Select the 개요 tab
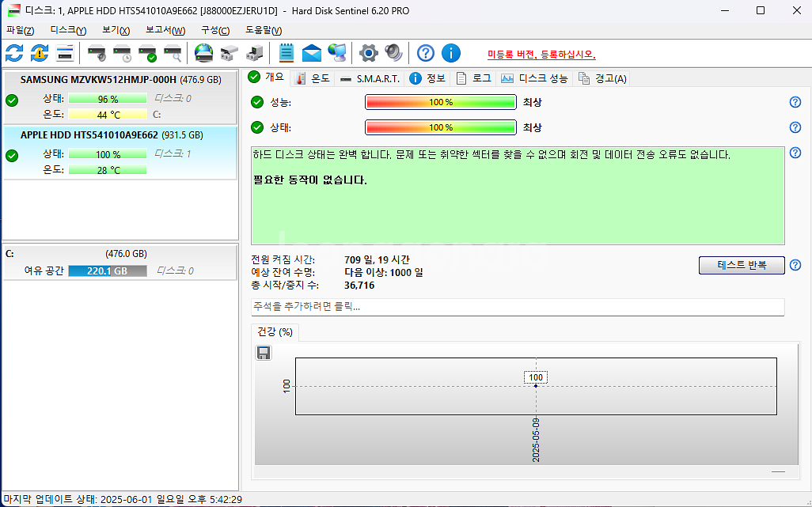812x507 pixels. point(266,78)
